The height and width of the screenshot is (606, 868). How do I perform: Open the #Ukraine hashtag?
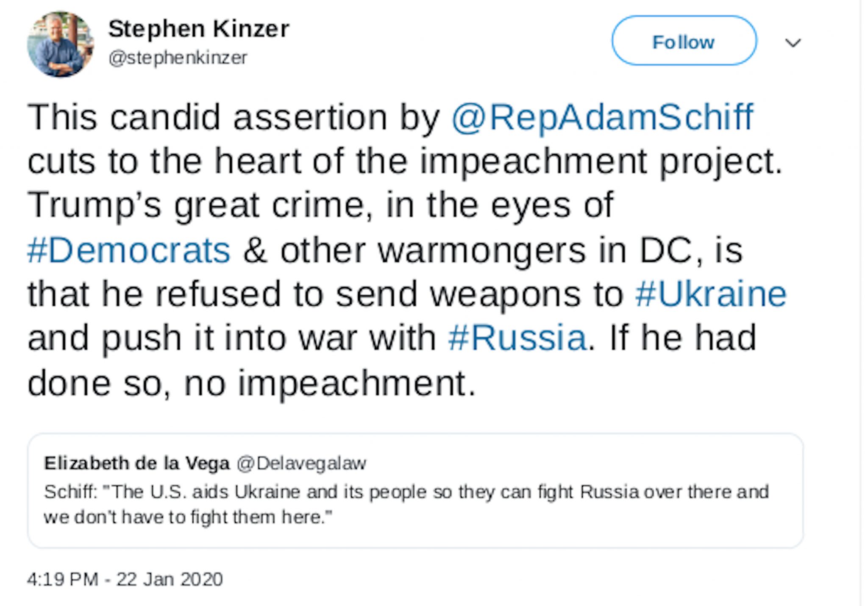click(711, 294)
